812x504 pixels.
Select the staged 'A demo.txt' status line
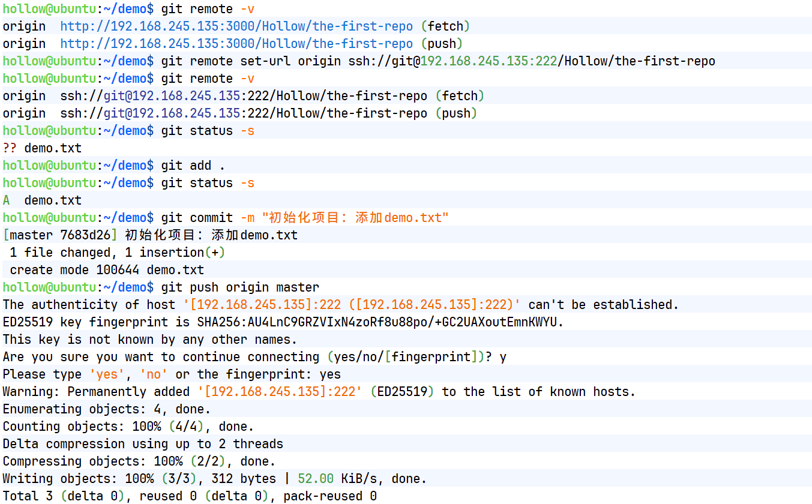click(42, 200)
